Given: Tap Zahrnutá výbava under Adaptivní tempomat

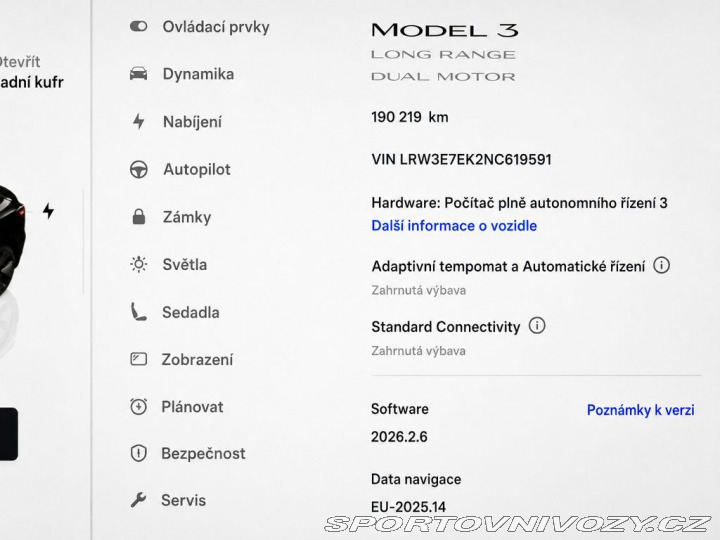Looking at the screenshot, I should 418,290.
